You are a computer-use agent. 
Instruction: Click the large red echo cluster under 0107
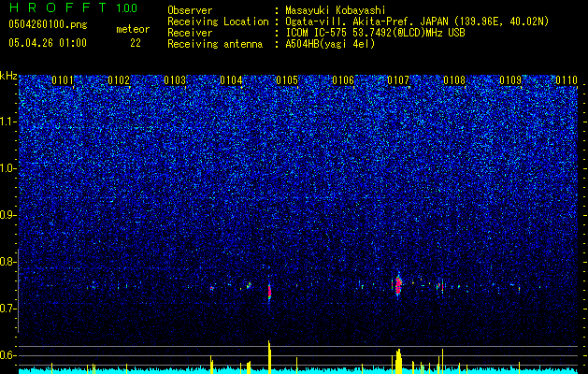[398, 285]
